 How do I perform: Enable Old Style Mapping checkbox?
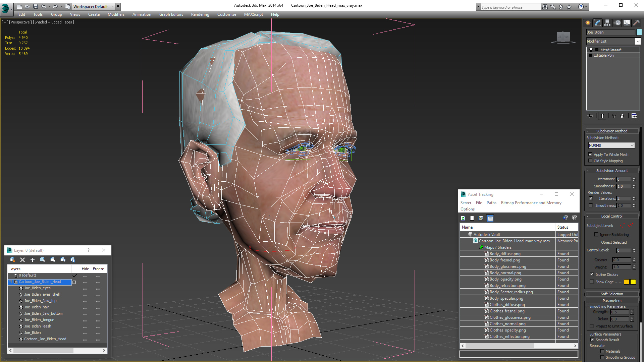coord(590,161)
